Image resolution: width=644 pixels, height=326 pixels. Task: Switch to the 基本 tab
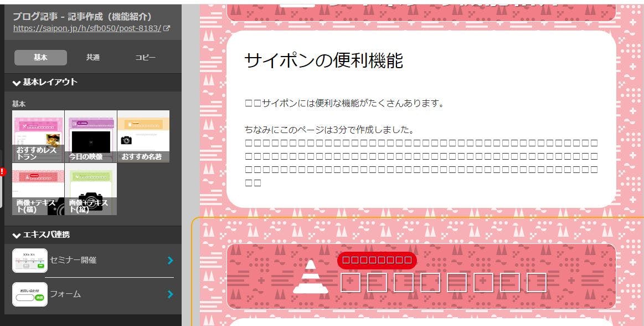40,58
